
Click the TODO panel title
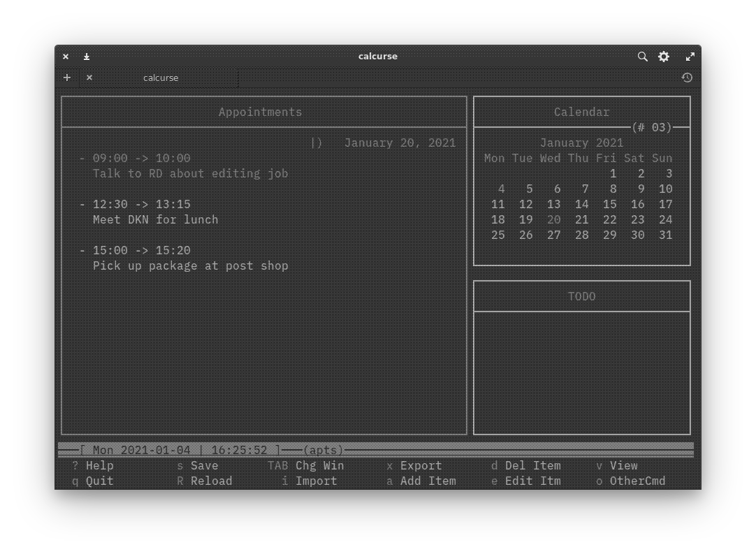(x=581, y=296)
